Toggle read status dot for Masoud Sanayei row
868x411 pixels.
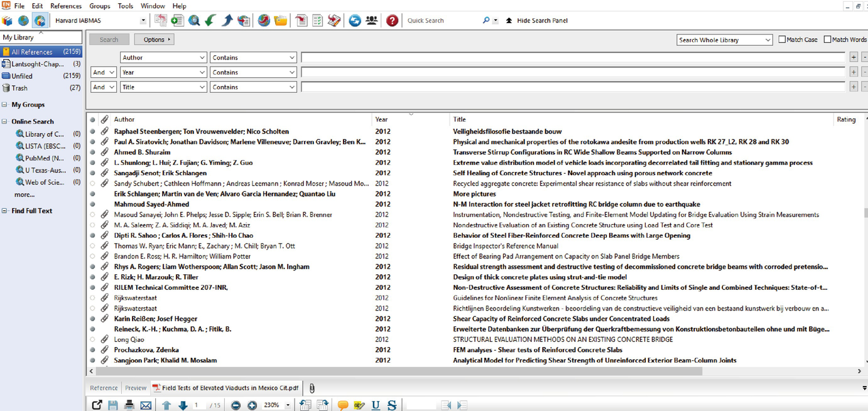(92, 215)
